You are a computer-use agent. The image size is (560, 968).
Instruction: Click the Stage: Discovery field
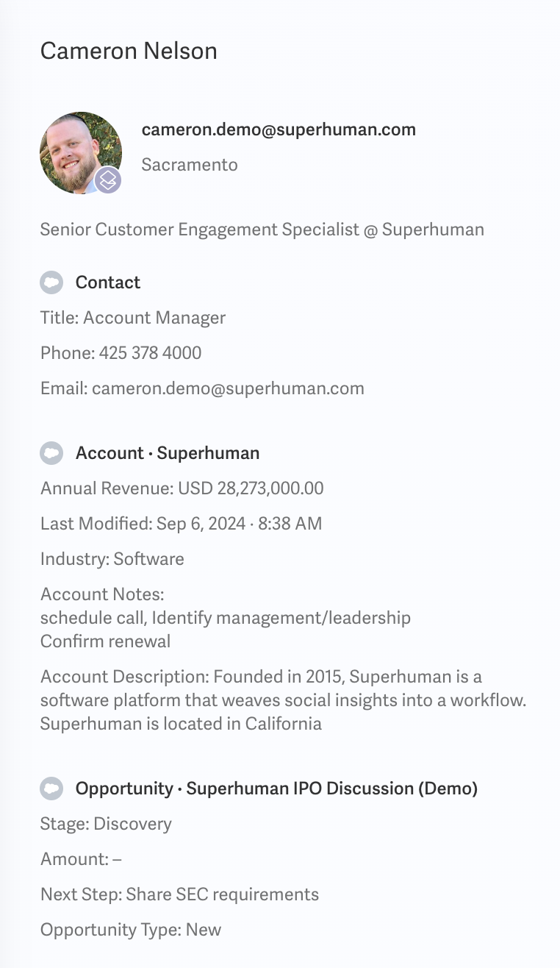click(x=106, y=824)
